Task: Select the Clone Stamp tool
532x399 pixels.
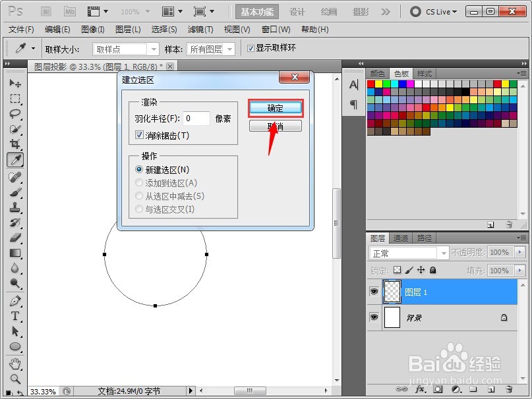Action: tap(15, 207)
